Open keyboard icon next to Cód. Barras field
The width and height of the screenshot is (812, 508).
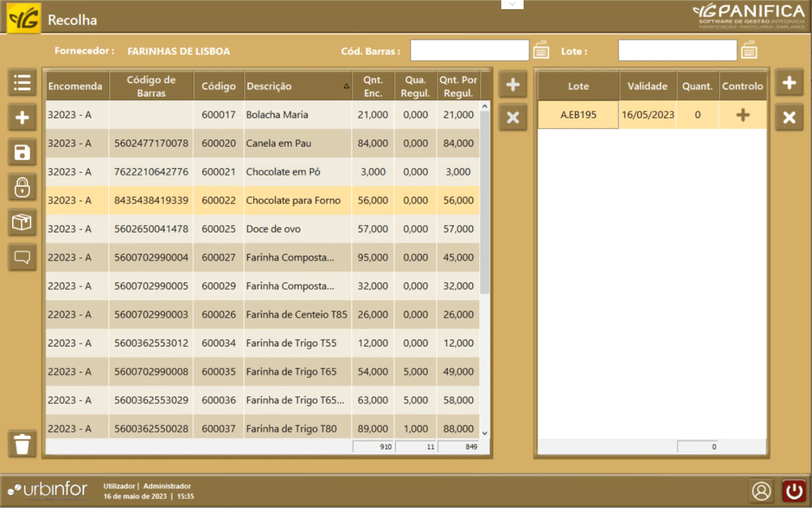pyautogui.click(x=541, y=51)
